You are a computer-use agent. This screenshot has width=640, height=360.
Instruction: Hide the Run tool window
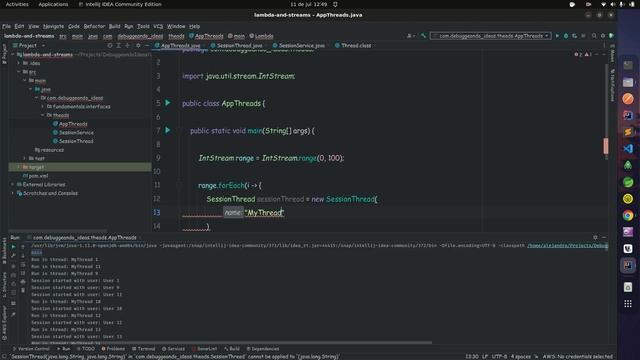coord(604,237)
